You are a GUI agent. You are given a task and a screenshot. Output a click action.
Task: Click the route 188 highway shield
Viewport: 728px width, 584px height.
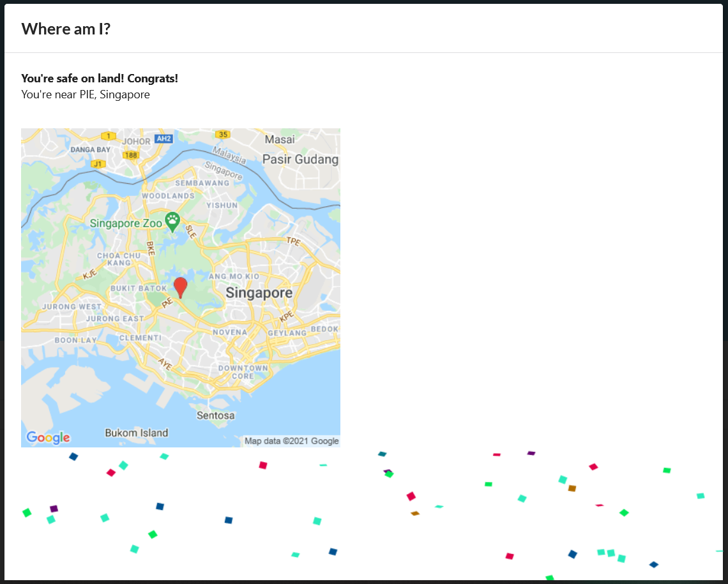tap(131, 155)
